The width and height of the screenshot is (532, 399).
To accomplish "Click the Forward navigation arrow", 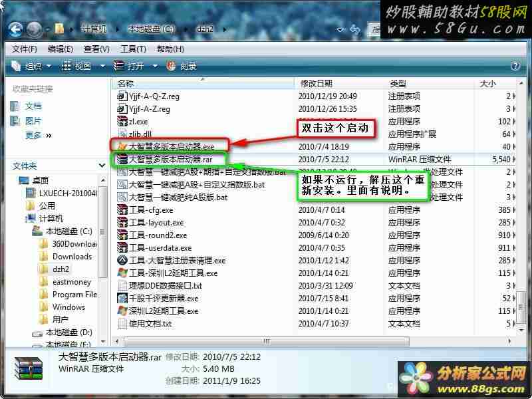I will point(34,29).
